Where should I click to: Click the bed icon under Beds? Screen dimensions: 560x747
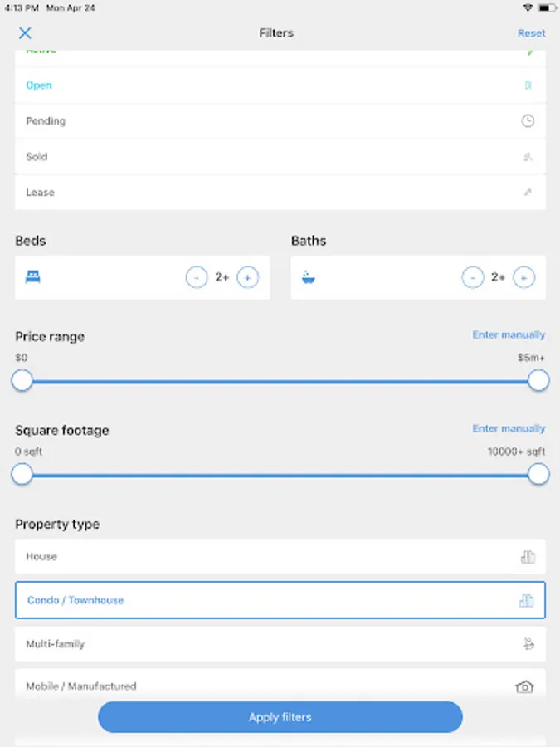coord(33,278)
